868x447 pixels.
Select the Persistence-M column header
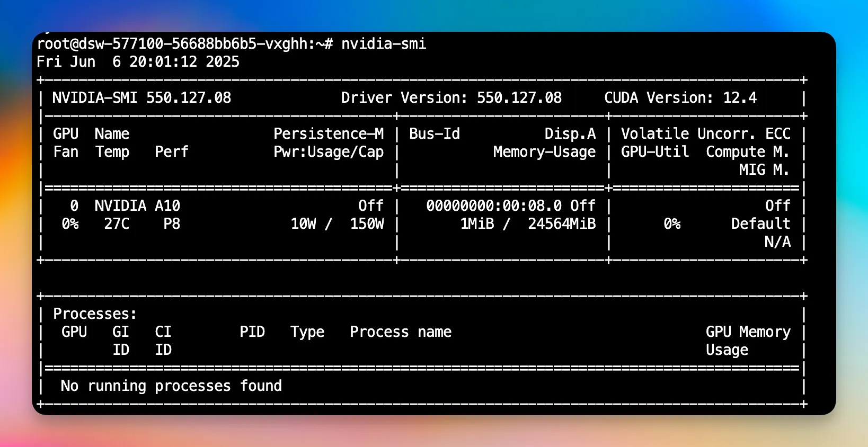pos(328,134)
